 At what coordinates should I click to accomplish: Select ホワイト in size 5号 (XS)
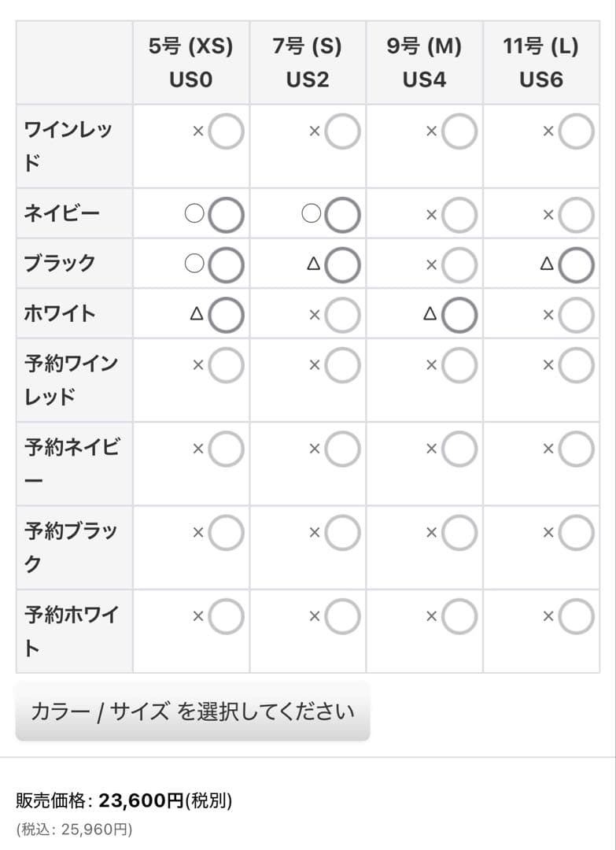click(225, 313)
